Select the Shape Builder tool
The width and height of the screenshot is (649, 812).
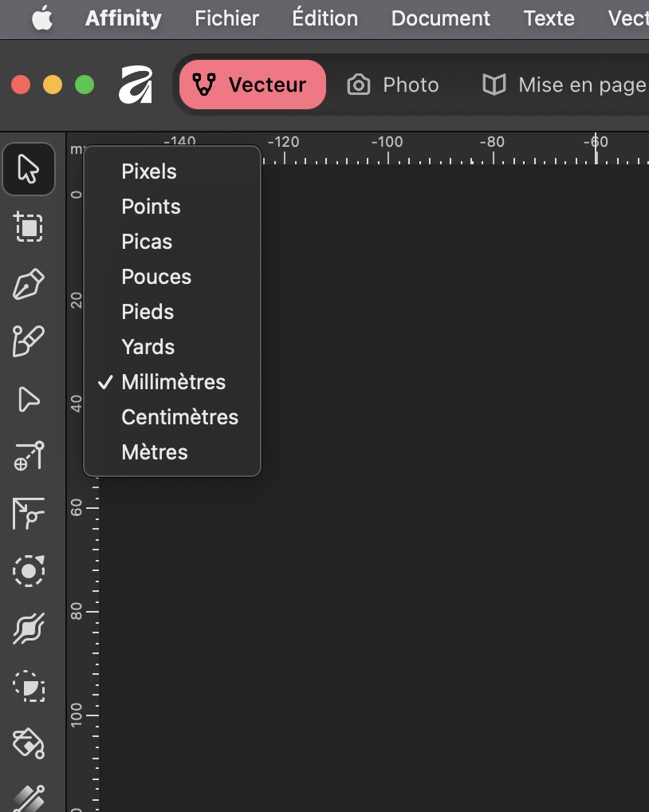tap(29, 629)
